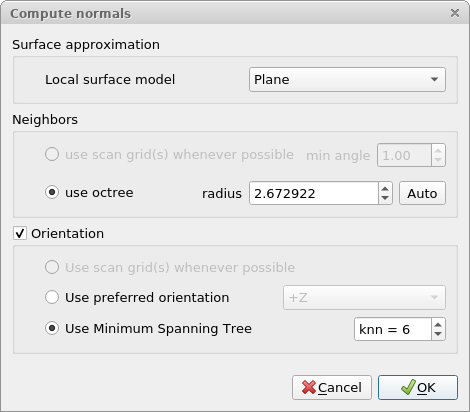
Task: Select Use preferred orientation option
Action: coord(52,297)
